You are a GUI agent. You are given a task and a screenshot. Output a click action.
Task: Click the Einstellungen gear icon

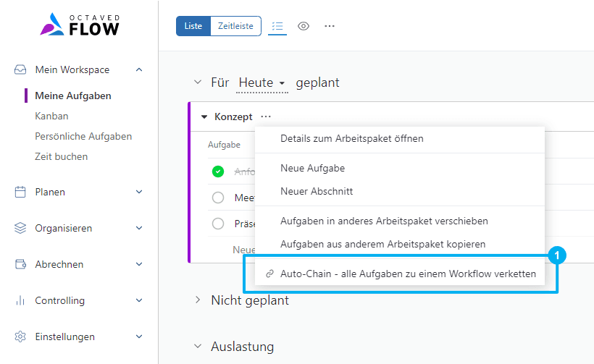tap(20, 337)
